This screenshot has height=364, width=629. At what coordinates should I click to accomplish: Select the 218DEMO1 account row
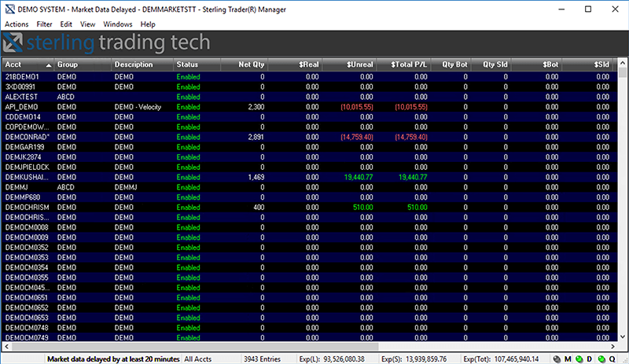pos(310,77)
